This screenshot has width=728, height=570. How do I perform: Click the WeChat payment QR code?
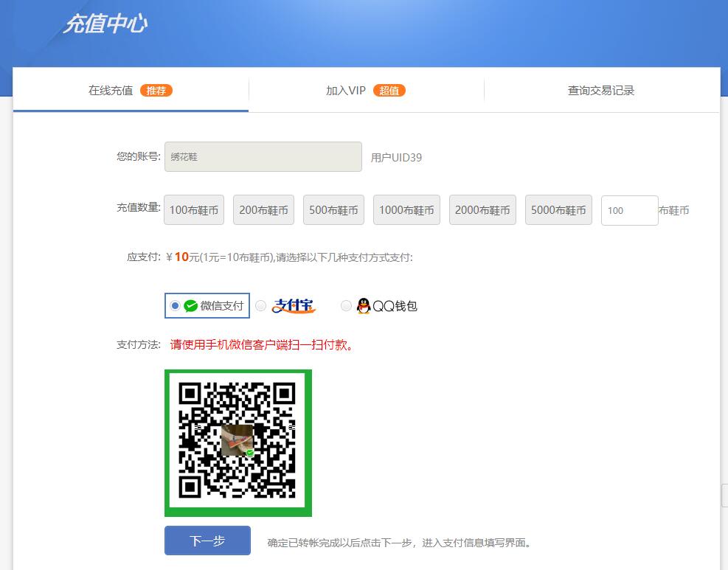(238, 443)
